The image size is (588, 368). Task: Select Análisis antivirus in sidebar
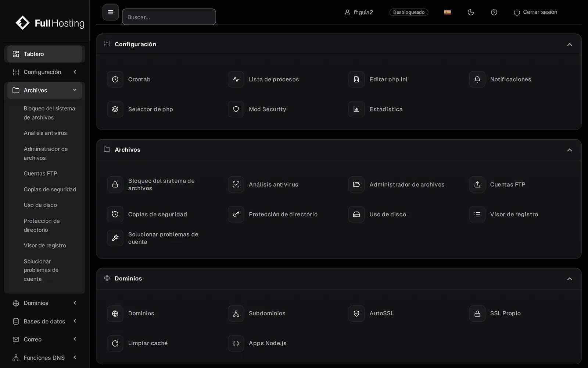pos(45,133)
